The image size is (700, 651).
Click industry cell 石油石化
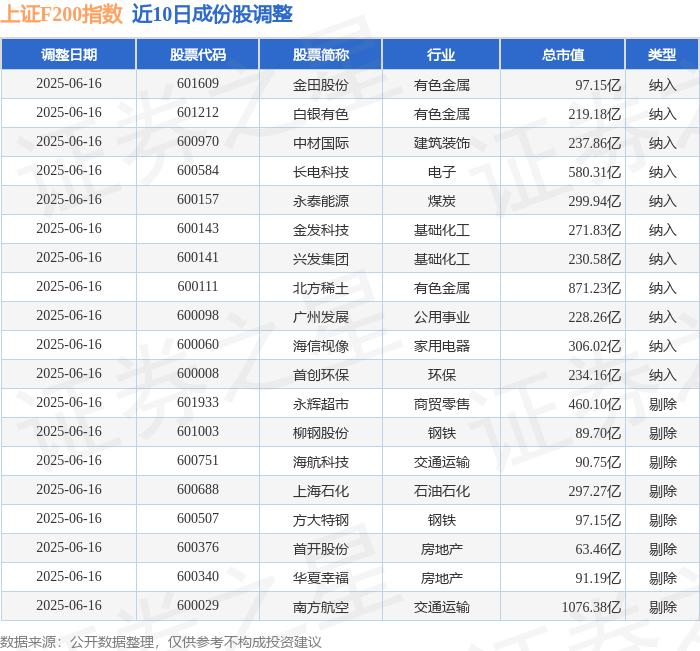(x=442, y=491)
